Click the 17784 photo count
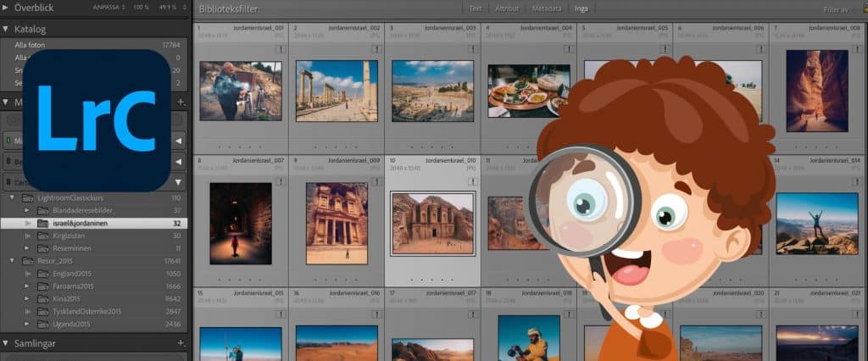868x361 pixels. pyautogui.click(x=171, y=45)
